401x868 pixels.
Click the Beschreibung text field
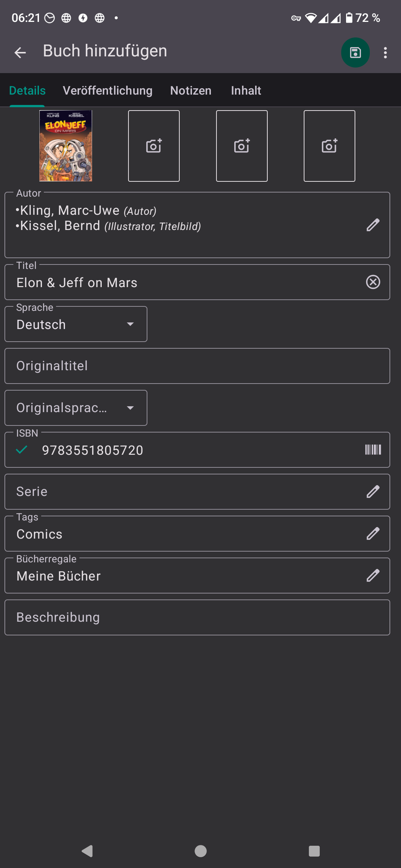[197, 617]
